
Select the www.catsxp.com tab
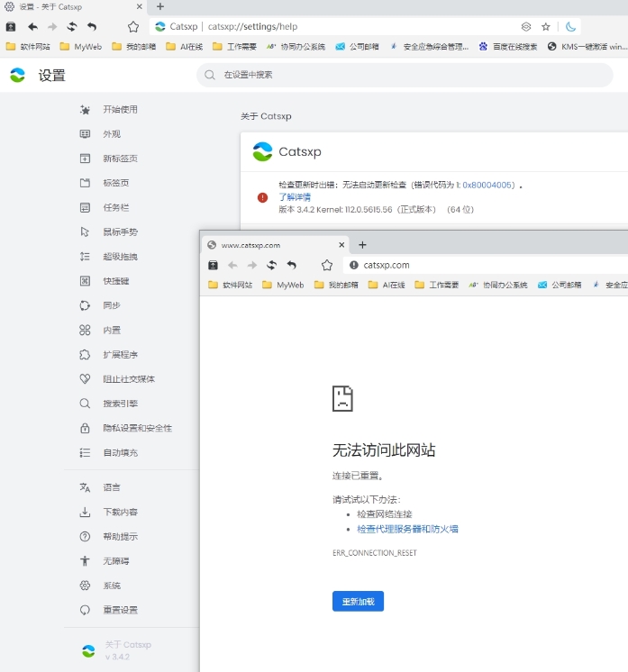click(x=276, y=245)
